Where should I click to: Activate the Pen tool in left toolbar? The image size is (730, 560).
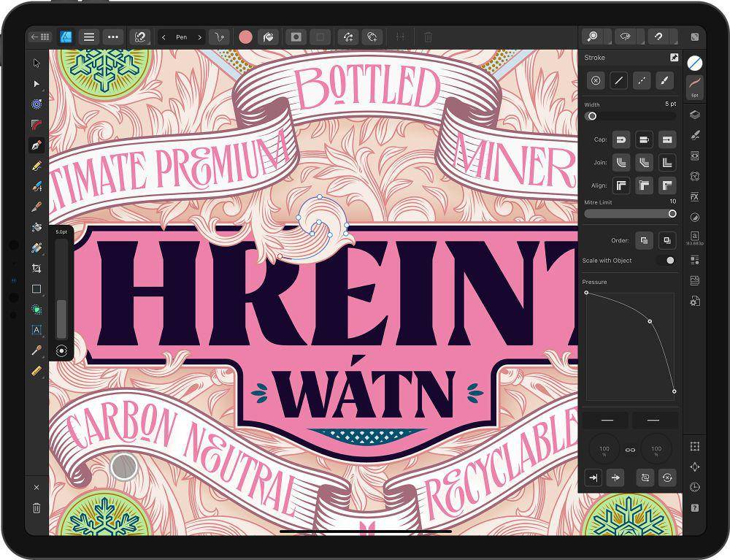[x=36, y=146]
